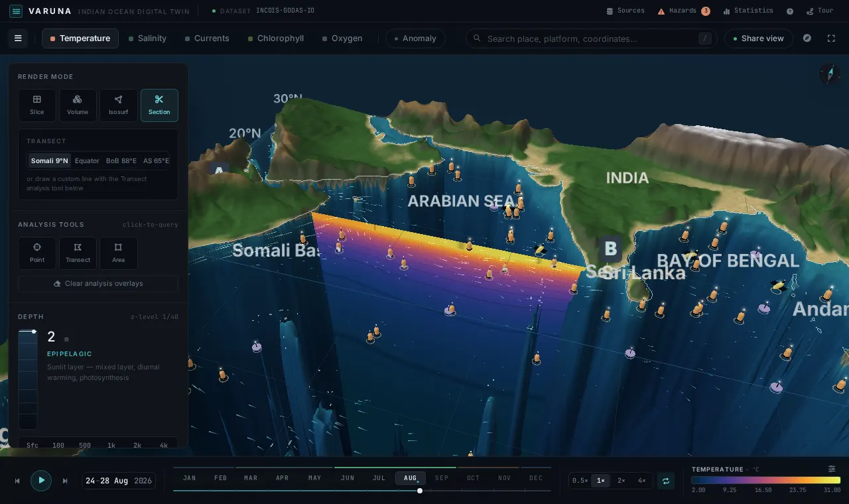849x504 pixels.
Task: Step to the next time frame
Action: click(65, 481)
